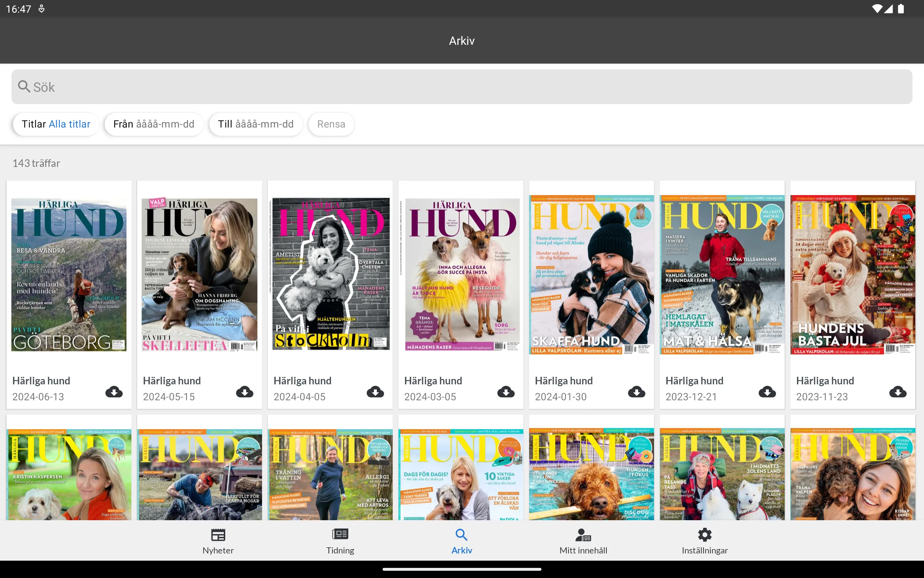Go to Inställningar tab
Viewport: 924px width, 578px height.
[x=705, y=542]
